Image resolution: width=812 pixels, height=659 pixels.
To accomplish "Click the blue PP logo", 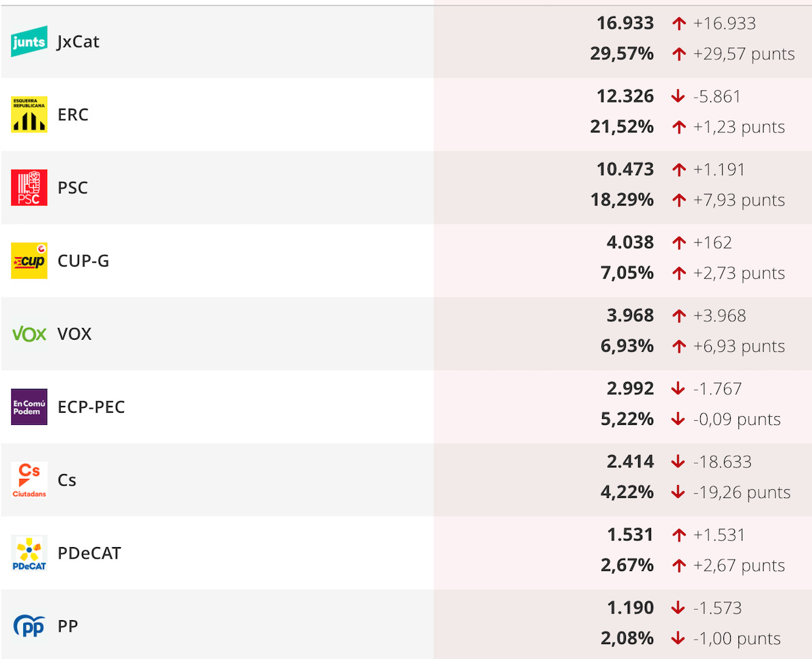I will click(x=29, y=626).
